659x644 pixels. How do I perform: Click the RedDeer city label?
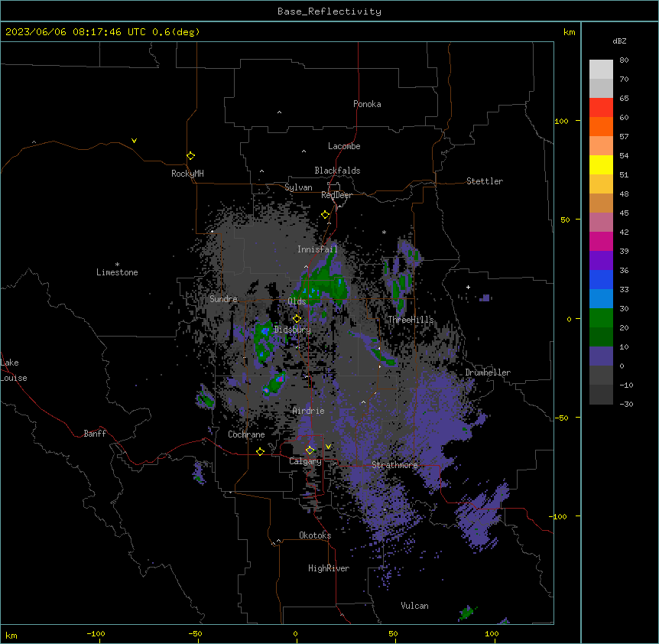click(336, 195)
